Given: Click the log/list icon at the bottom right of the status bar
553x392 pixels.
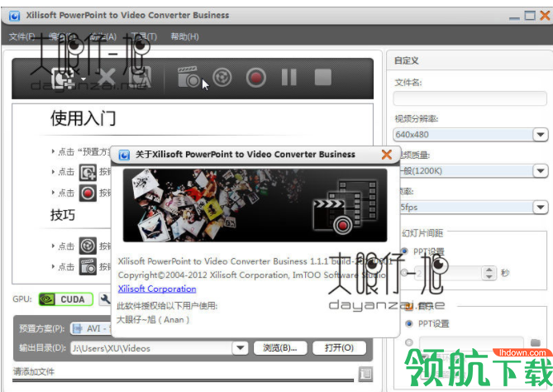Looking at the screenshot, I should click(365, 374).
